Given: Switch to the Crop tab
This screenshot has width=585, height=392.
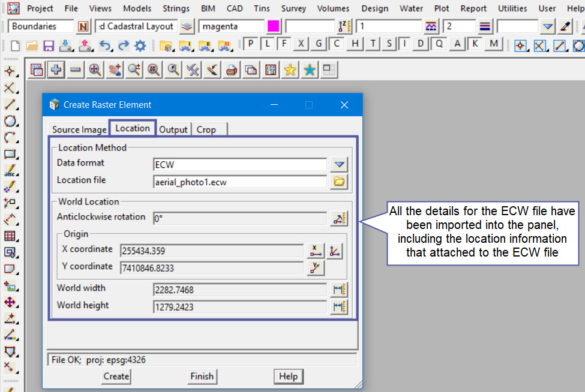Looking at the screenshot, I should coord(206,129).
